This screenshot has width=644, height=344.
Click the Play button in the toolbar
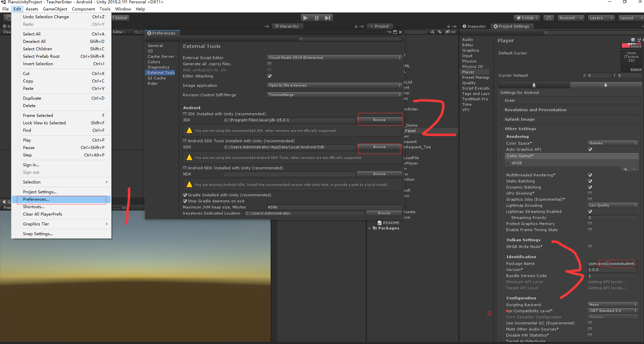[305, 18]
